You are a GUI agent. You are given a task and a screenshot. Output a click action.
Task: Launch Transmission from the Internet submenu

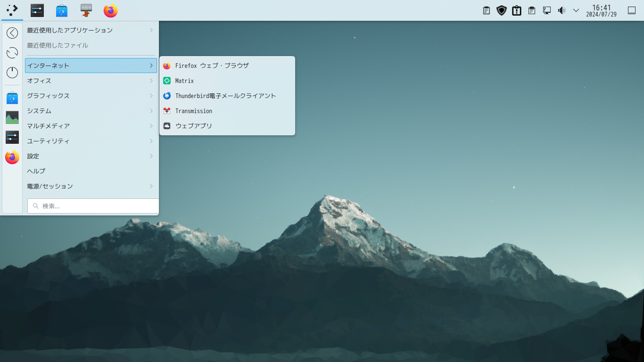[227, 111]
